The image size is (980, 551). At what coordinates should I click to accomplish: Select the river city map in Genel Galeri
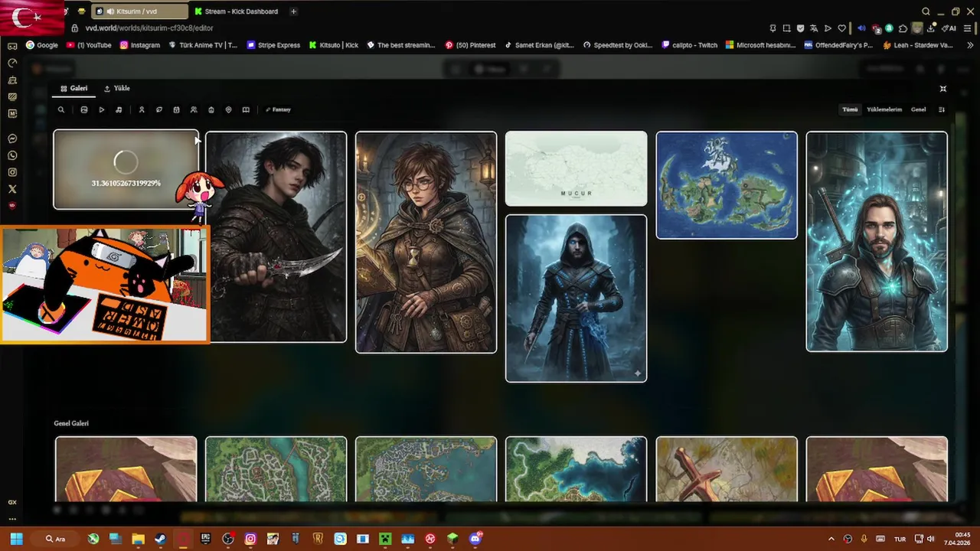tap(276, 469)
